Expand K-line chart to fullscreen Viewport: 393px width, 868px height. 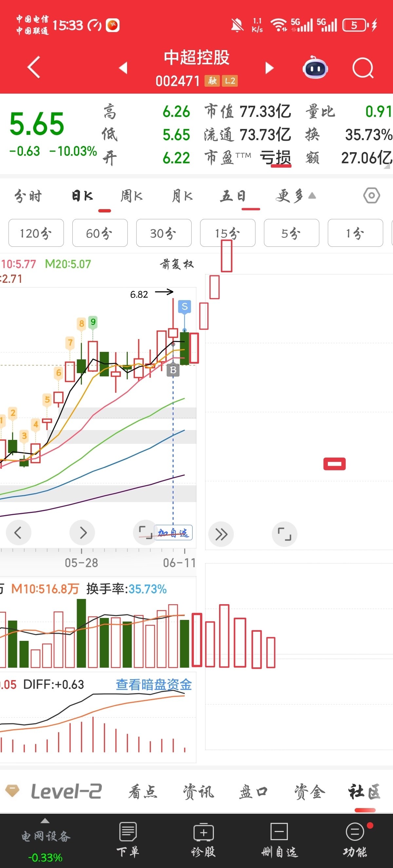(x=146, y=532)
